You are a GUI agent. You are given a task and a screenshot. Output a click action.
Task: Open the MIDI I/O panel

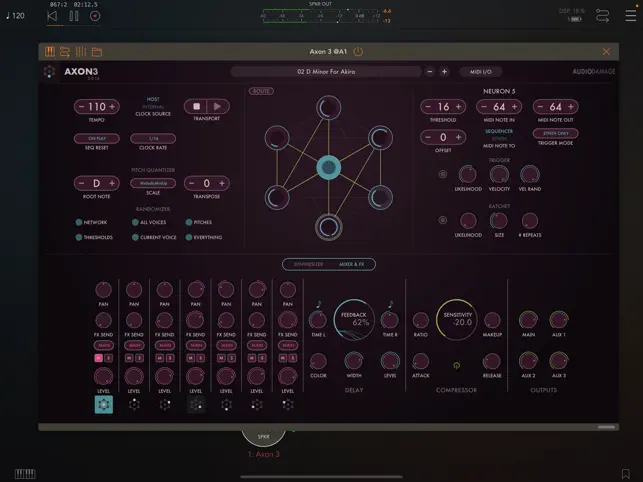tap(481, 72)
